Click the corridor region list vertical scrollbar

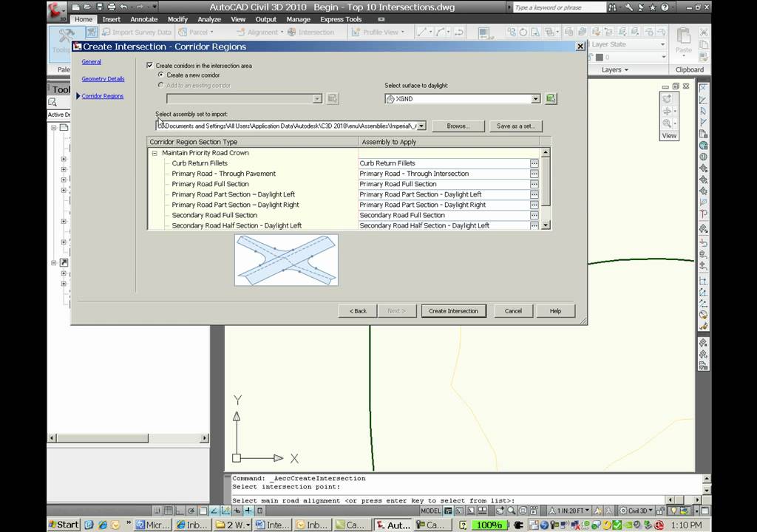pos(546,188)
